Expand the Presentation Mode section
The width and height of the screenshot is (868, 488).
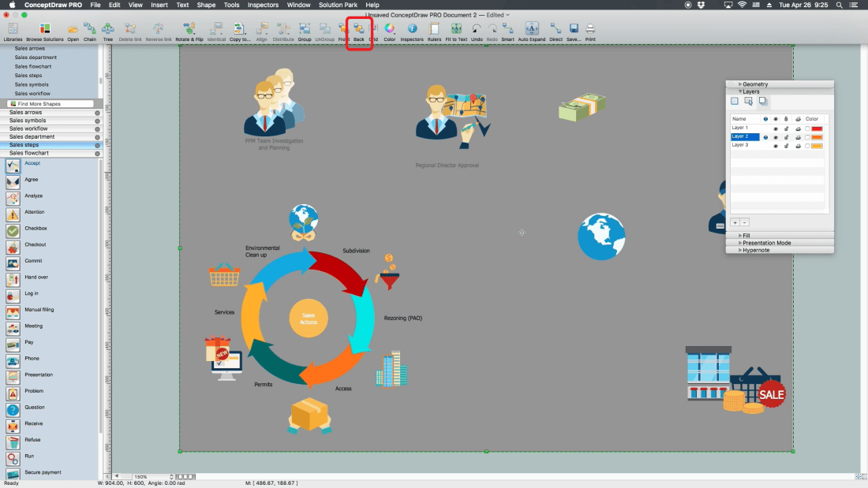click(x=740, y=242)
